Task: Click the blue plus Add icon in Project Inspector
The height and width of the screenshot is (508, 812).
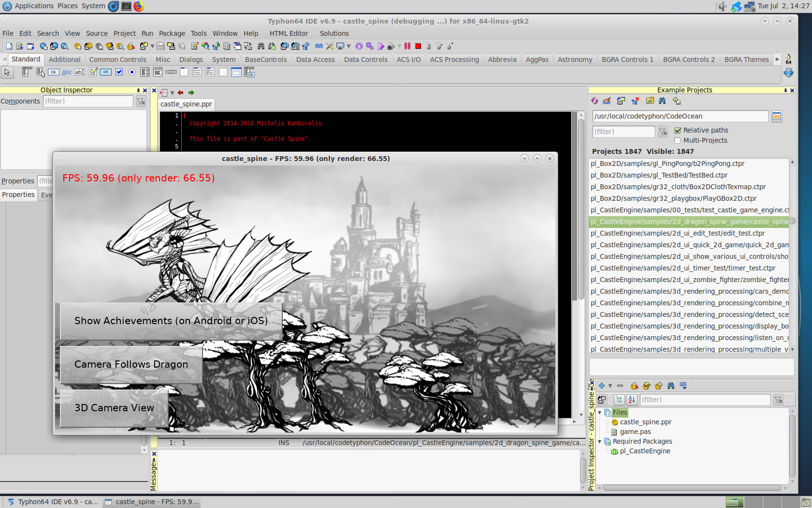Action: (x=602, y=386)
